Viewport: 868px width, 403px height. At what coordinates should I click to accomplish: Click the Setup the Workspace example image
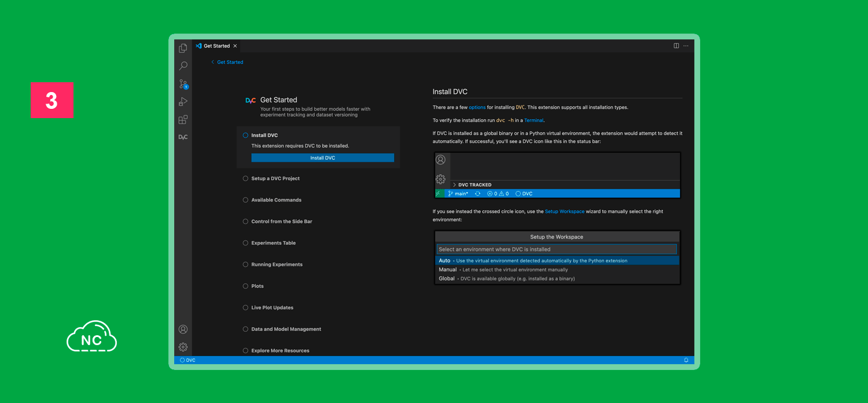click(x=557, y=258)
